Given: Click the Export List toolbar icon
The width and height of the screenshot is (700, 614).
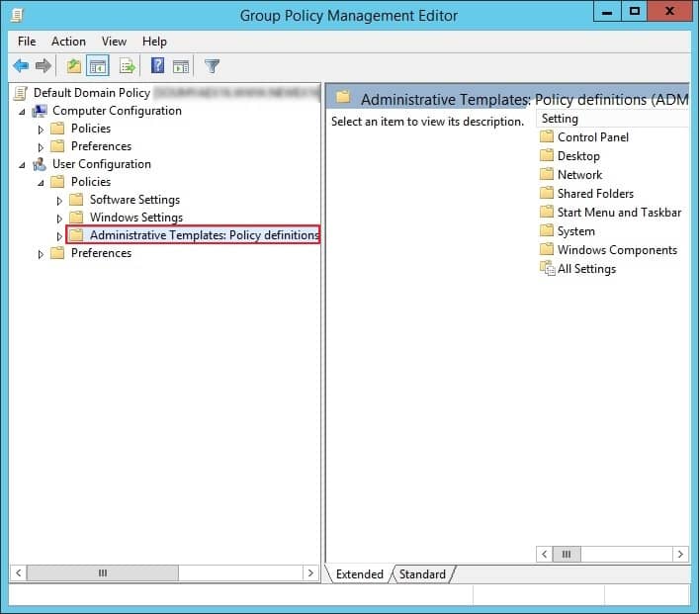Looking at the screenshot, I should pyautogui.click(x=128, y=66).
